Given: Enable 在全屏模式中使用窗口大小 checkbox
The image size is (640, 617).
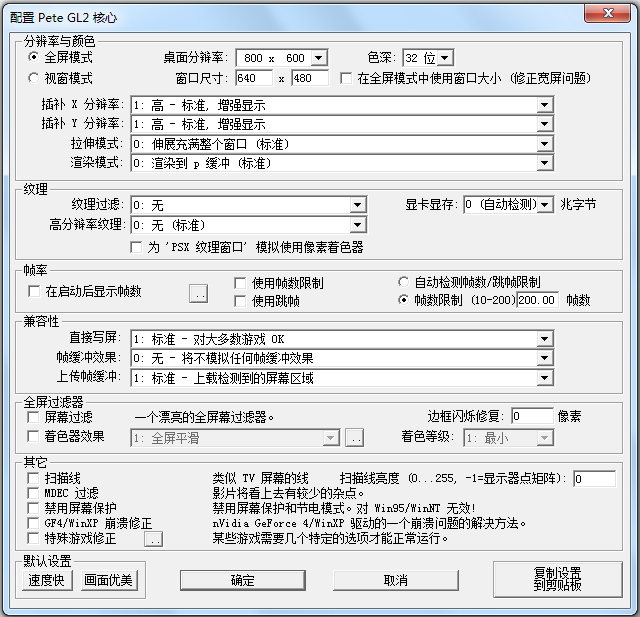Looking at the screenshot, I should (x=346, y=78).
